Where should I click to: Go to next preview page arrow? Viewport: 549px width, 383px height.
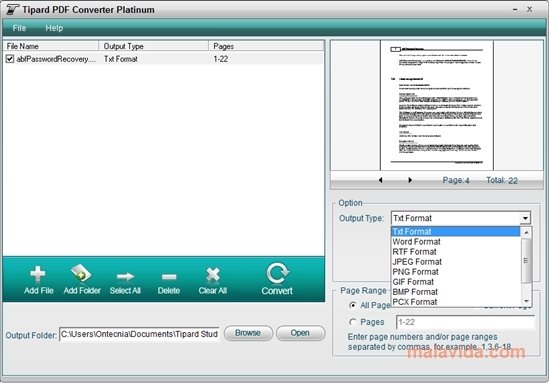[x=410, y=180]
